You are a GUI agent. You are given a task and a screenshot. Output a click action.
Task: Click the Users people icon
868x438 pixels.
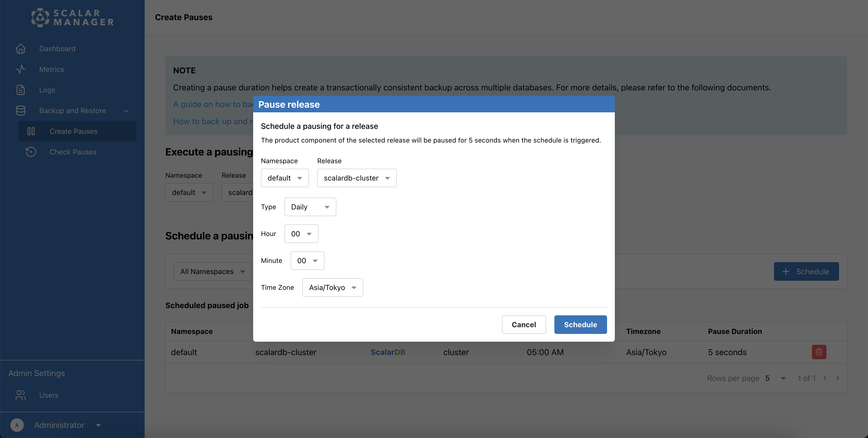click(21, 395)
